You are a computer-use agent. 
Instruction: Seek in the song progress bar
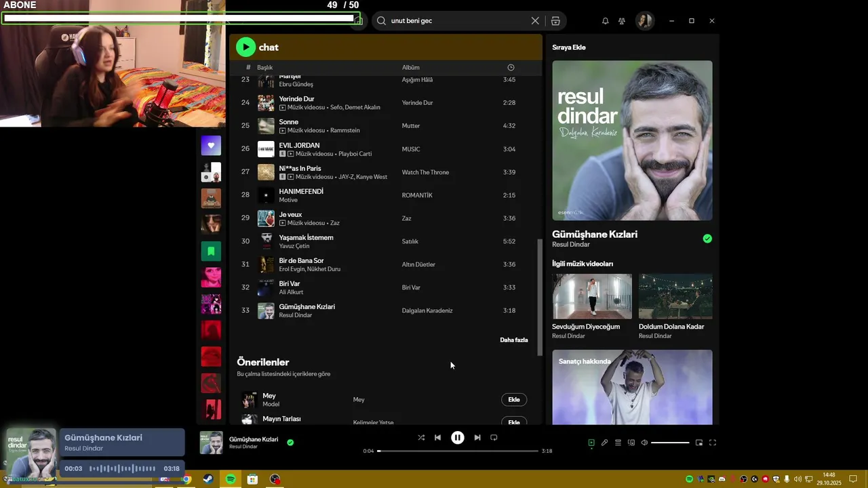click(458, 451)
